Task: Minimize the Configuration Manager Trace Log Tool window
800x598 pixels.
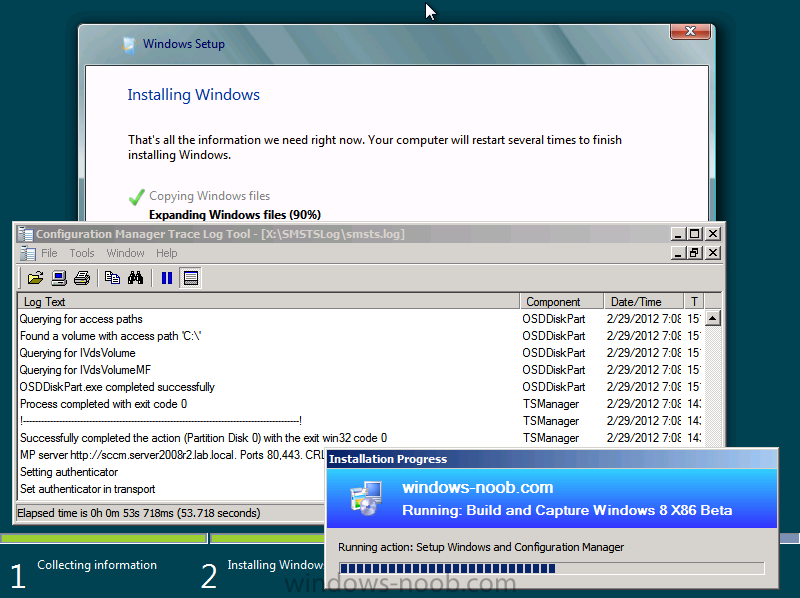Action: click(678, 234)
